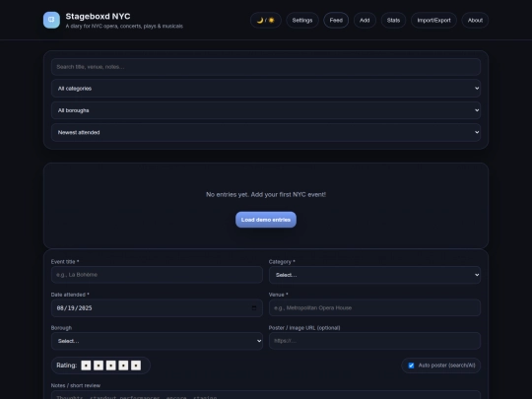
Task: Focus the search title, venue, notes field
Action: coord(266,67)
